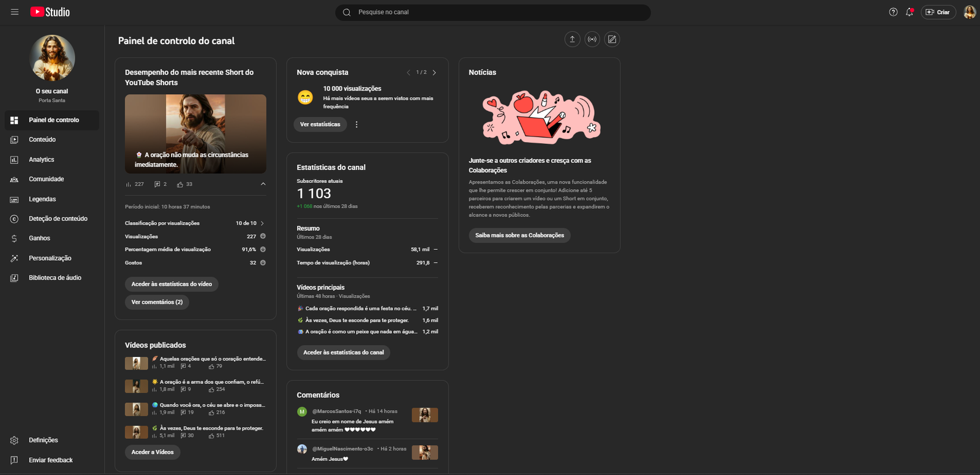The height and width of the screenshot is (475, 980).
Task: Open Ver comentários (2)
Action: click(x=157, y=302)
